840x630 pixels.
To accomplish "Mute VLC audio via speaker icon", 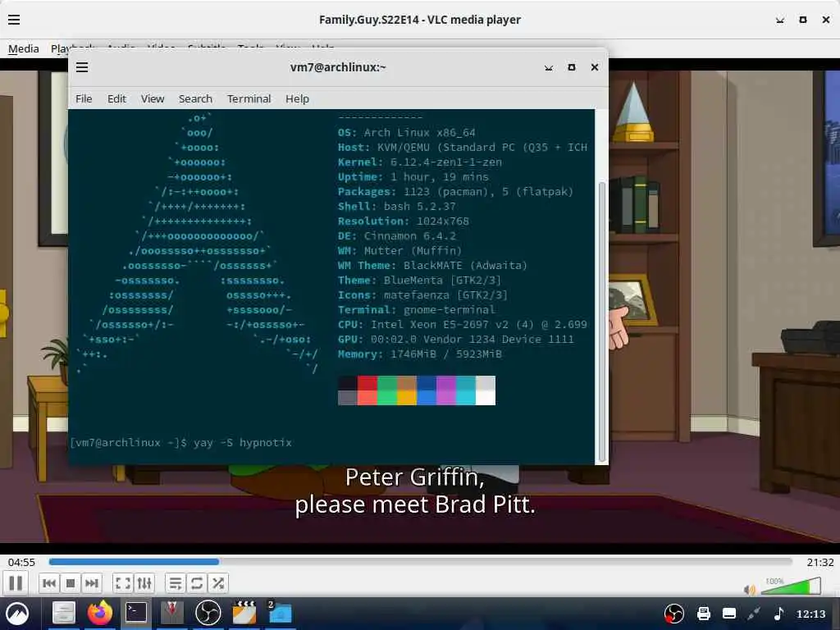I will point(750,590).
